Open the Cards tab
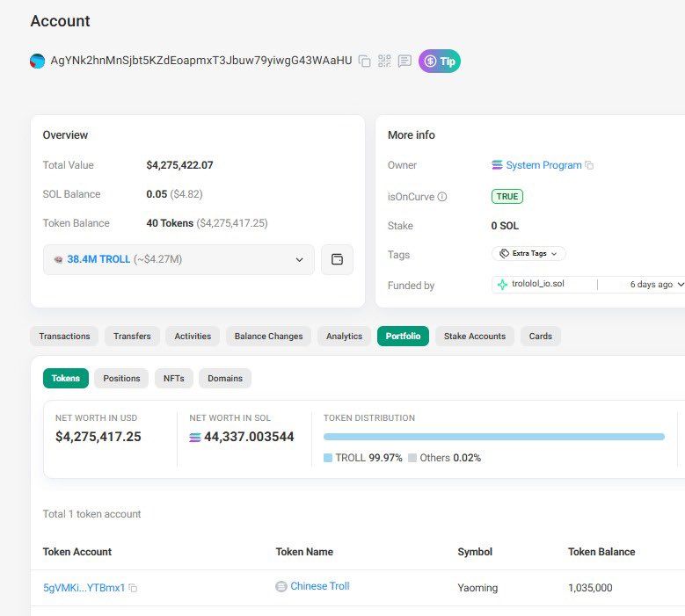 coord(541,337)
